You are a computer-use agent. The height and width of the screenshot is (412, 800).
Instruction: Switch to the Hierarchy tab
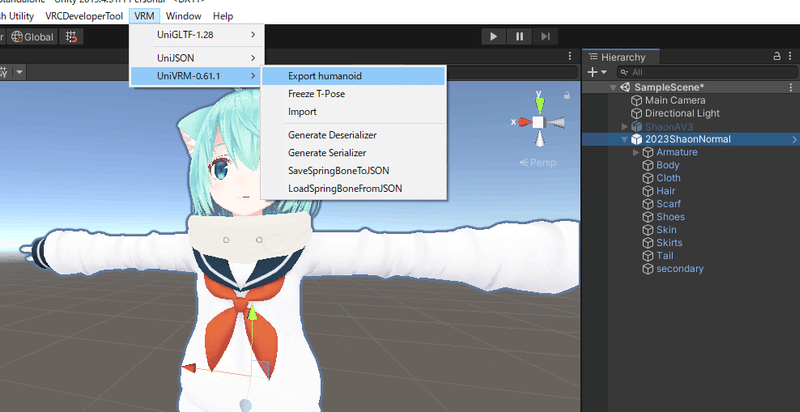pyautogui.click(x=621, y=57)
